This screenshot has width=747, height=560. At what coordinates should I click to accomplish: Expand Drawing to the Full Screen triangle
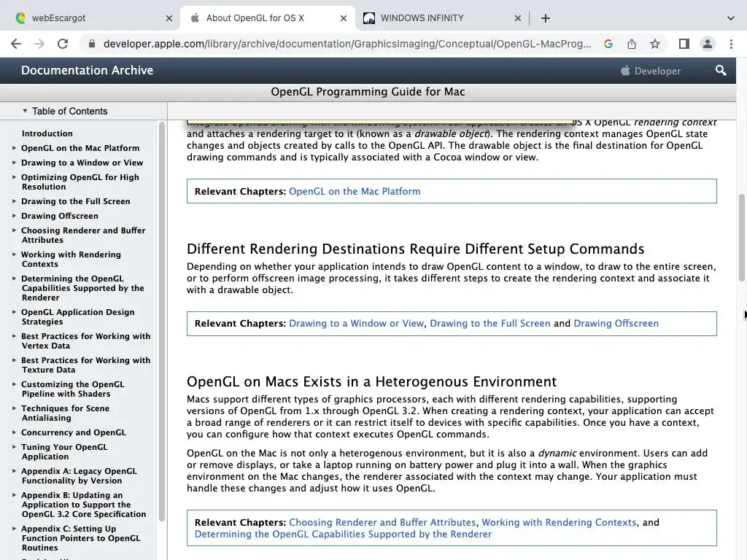[15, 201]
